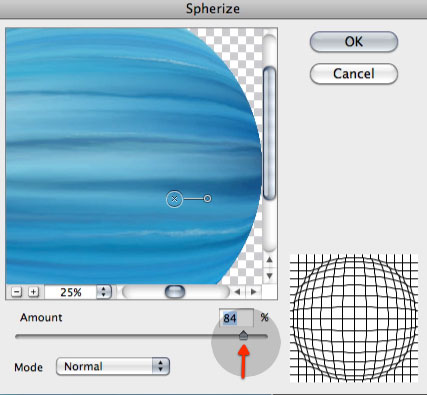This screenshot has height=395, width=427.
Task: Click the preview scroll down arrow
Action: tap(270, 276)
